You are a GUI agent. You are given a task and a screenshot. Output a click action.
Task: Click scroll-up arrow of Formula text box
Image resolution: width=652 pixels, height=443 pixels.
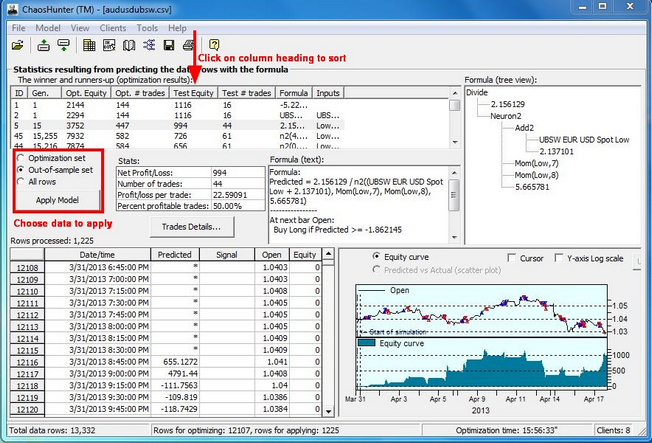tap(454, 173)
